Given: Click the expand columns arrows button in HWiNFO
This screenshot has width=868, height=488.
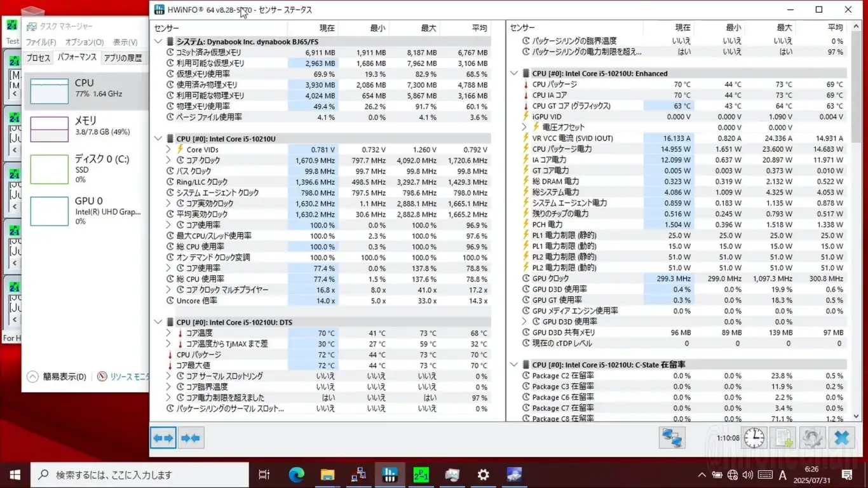Looking at the screenshot, I should tap(163, 438).
